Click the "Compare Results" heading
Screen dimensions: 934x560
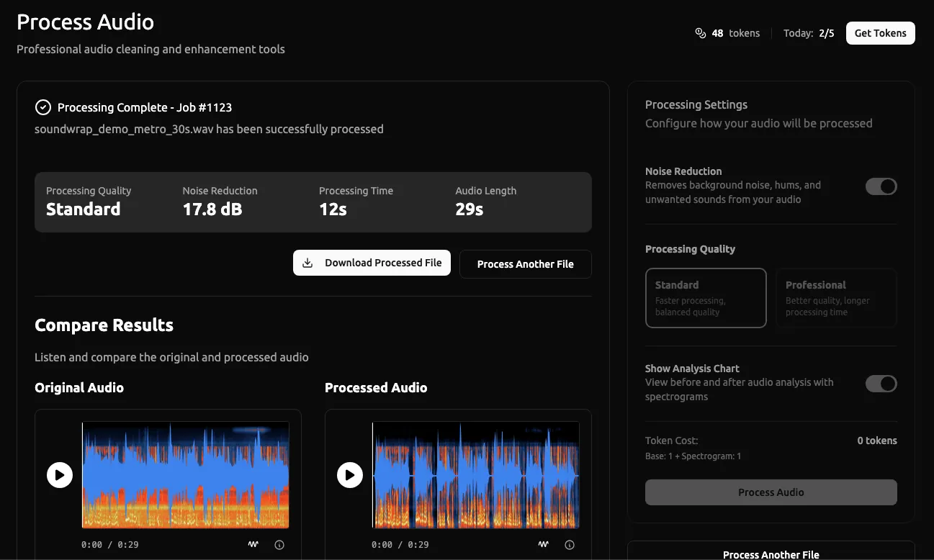[104, 325]
